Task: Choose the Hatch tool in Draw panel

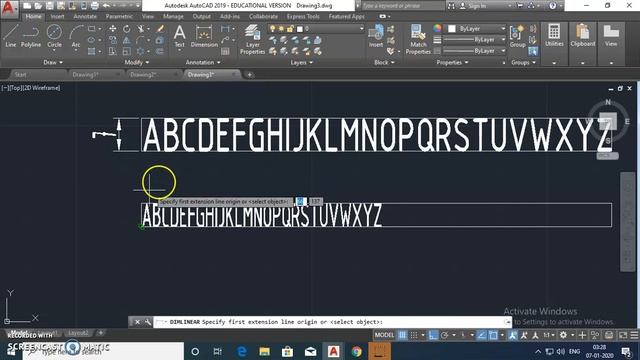Action: [x=91, y=51]
